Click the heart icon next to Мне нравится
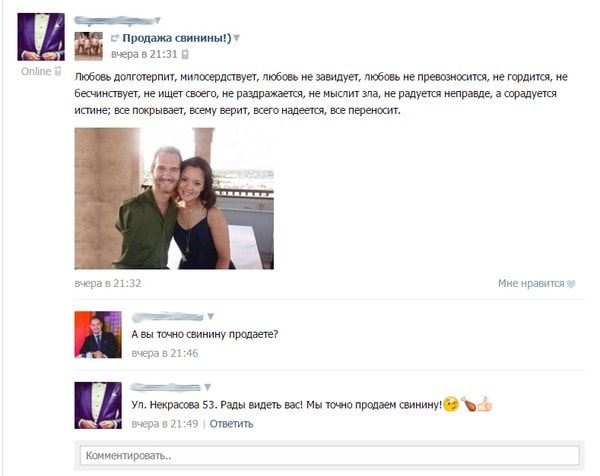This screenshot has width=600, height=476. [x=571, y=284]
